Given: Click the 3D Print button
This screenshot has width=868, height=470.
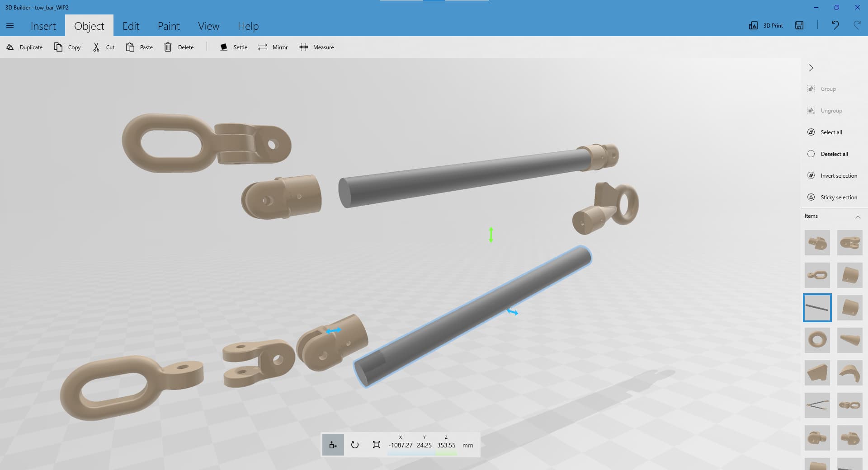Looking at the screenshot, I should (766, 25).
